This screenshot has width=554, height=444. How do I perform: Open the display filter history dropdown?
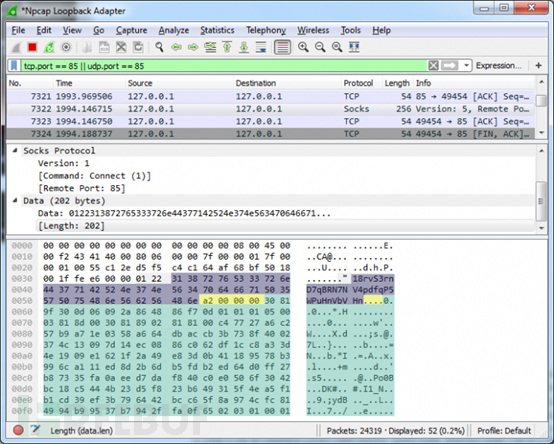pos(466,66)
